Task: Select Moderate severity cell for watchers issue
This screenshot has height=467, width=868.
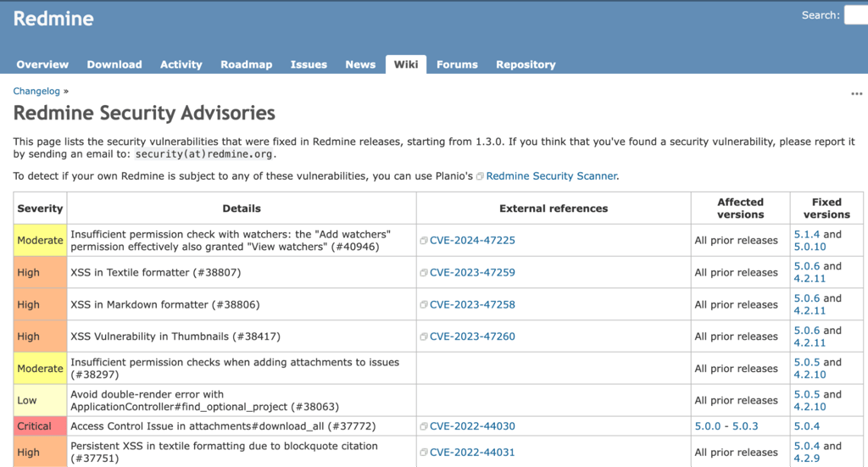Action: coord(40,240)
